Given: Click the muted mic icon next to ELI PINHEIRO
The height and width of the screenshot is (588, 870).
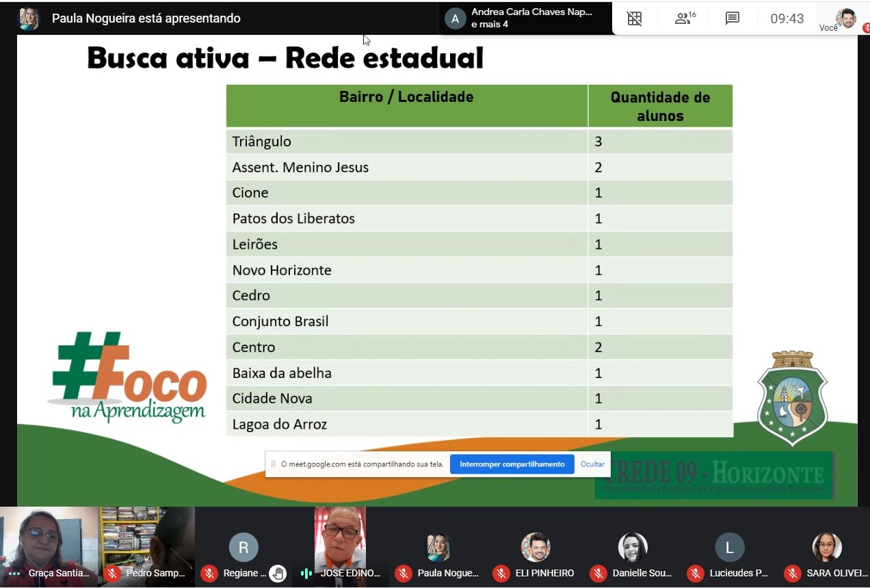Looking at the screenshot, I should [501, 574].
